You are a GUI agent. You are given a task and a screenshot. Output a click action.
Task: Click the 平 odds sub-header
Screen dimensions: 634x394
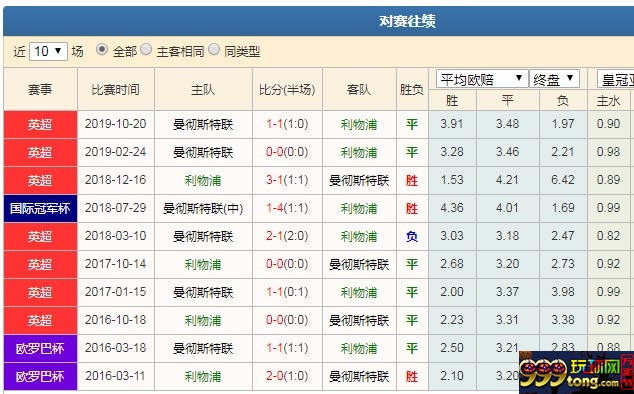point(507,100)
